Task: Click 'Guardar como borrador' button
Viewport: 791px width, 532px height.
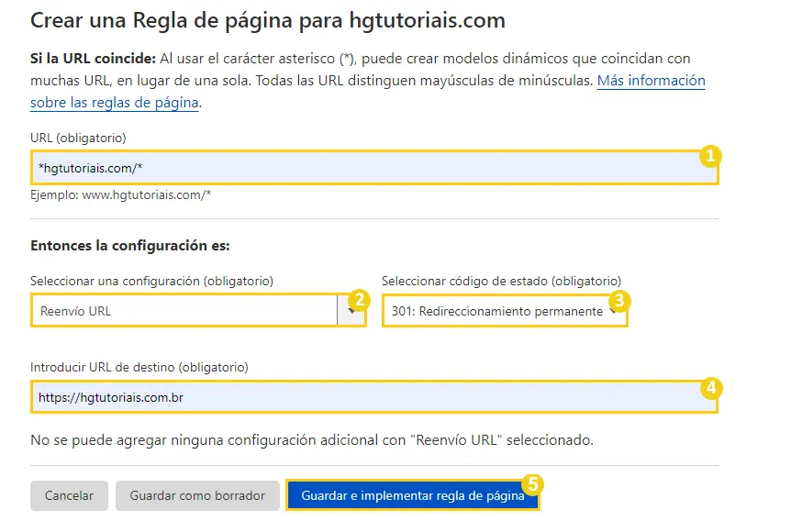Action: tap(197, 495)
